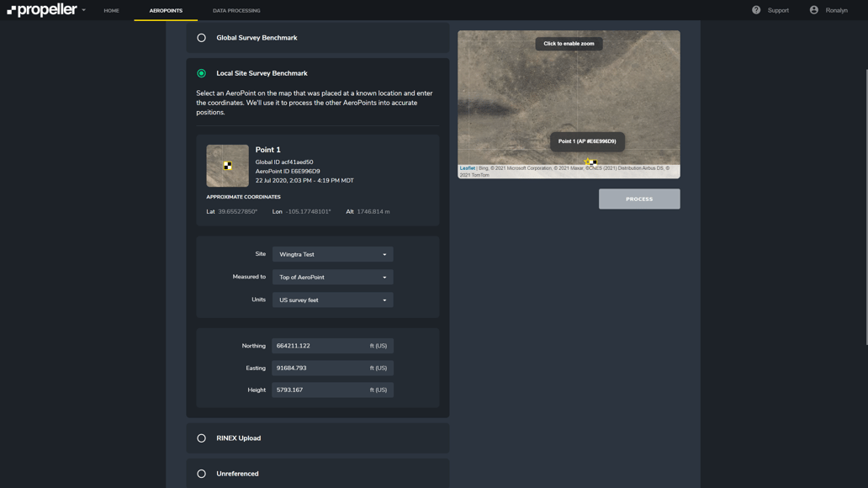
Task: Open the Site dropdown showing Wingtra Test
Action: [x=332, y=254]
